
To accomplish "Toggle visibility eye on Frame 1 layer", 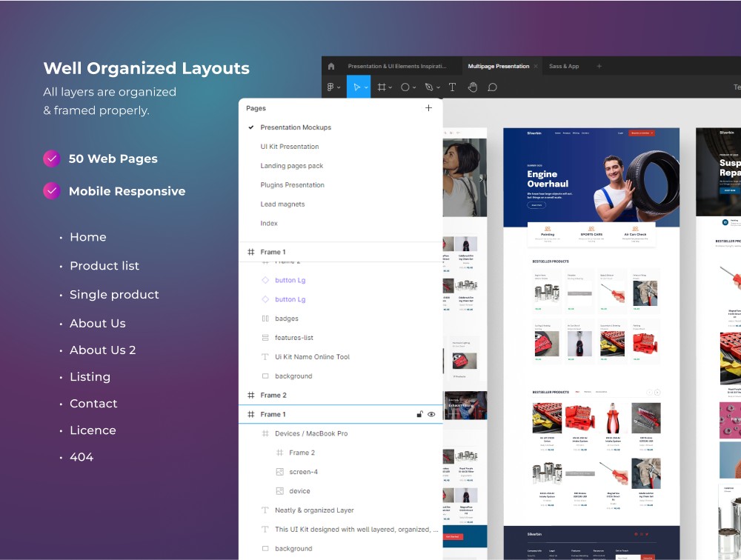I will pyautogui.click(x=431, y=415).
